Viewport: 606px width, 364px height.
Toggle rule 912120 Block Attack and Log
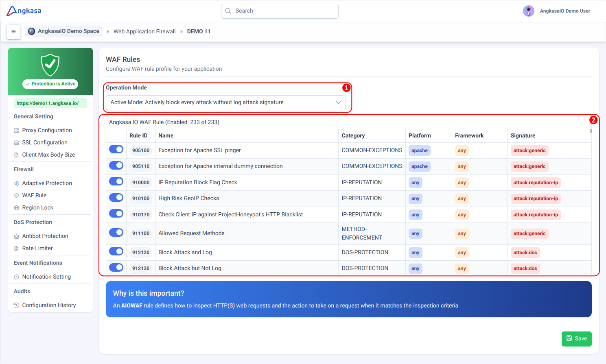point(116,251)
